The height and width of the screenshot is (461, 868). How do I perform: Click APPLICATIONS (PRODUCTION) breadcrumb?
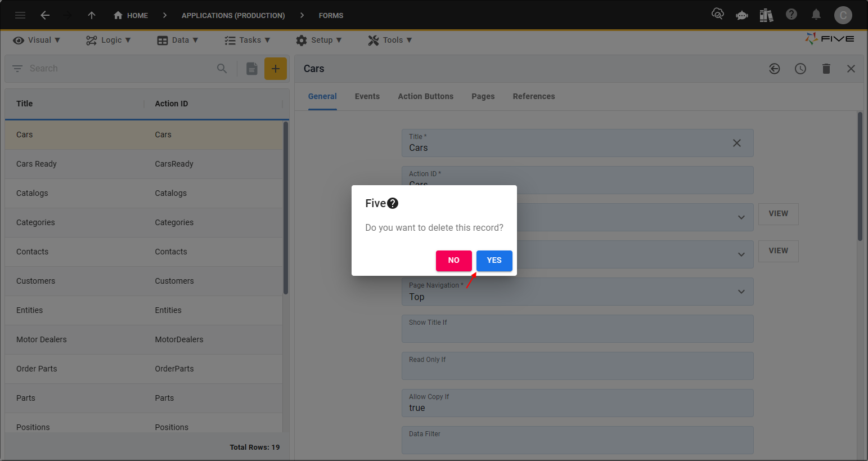pyautogui.click(x=233, y=15)
